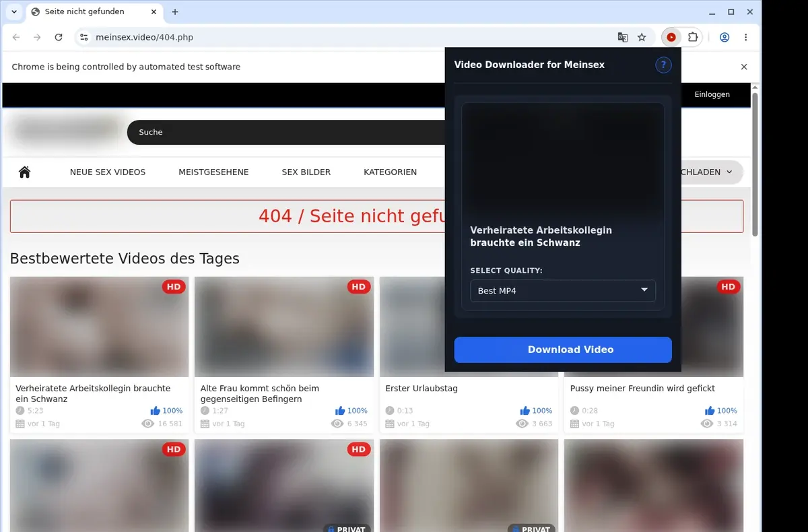Open the Chrome extensions puzzle icon
Screen dimensions: 808x532
[x=692, y=38]
